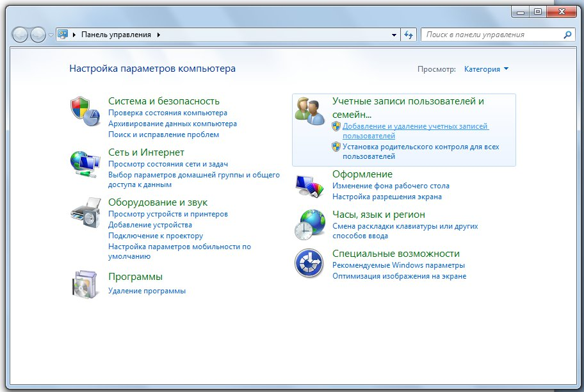Open the System and Security shield icon
584x392 pixels.
point(85,111)
